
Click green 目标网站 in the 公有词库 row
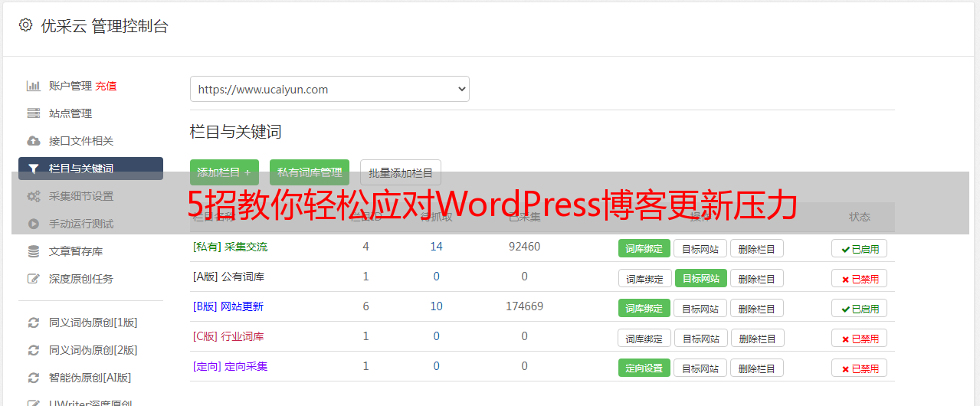701,278
